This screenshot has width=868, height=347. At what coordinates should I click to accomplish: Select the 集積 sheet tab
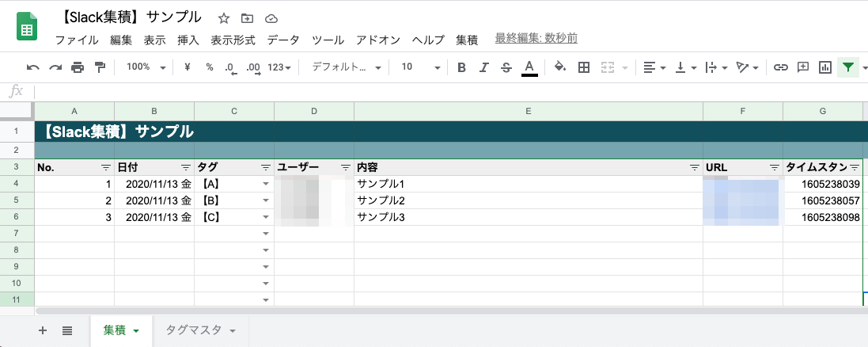point(123,330)
